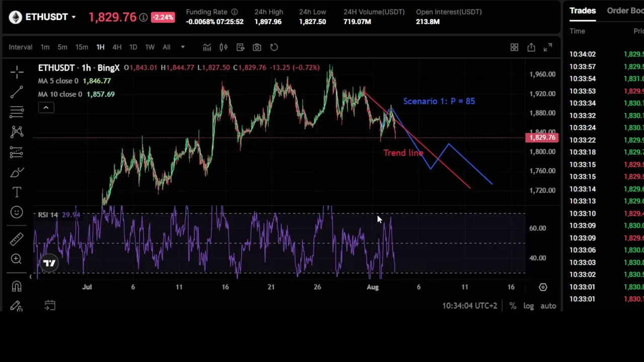Take a chart snapshot with camera icon
Screen dimensions: 644x362
click(x=257, y=47)
